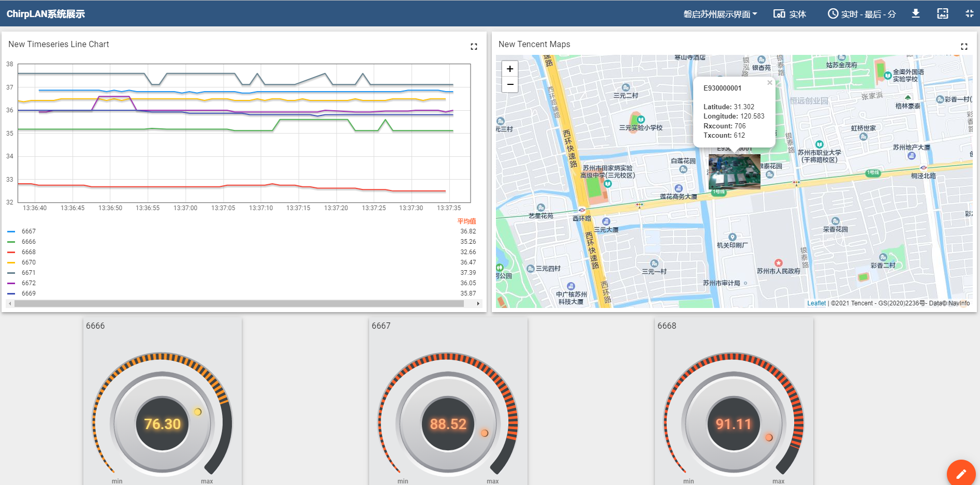The image size is (980, 485).
Task: Click the 37.39 average value for 6671
Action: (x=468, y=273)
